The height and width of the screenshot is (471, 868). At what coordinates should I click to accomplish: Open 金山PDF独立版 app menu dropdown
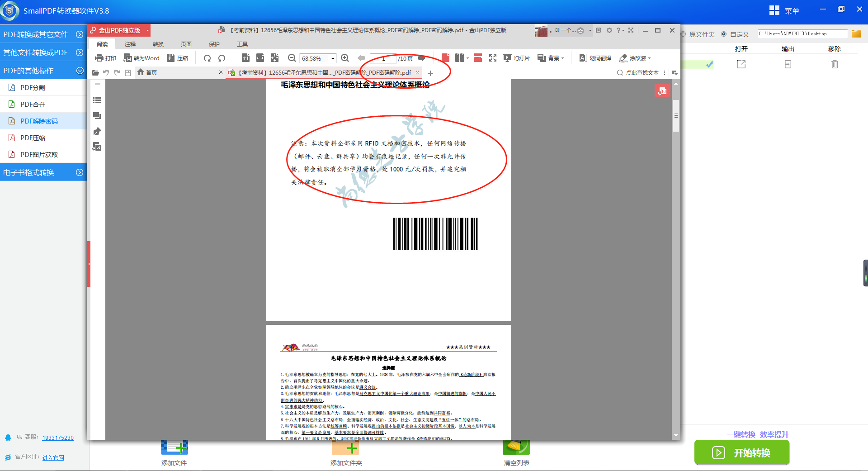(147, 30)
